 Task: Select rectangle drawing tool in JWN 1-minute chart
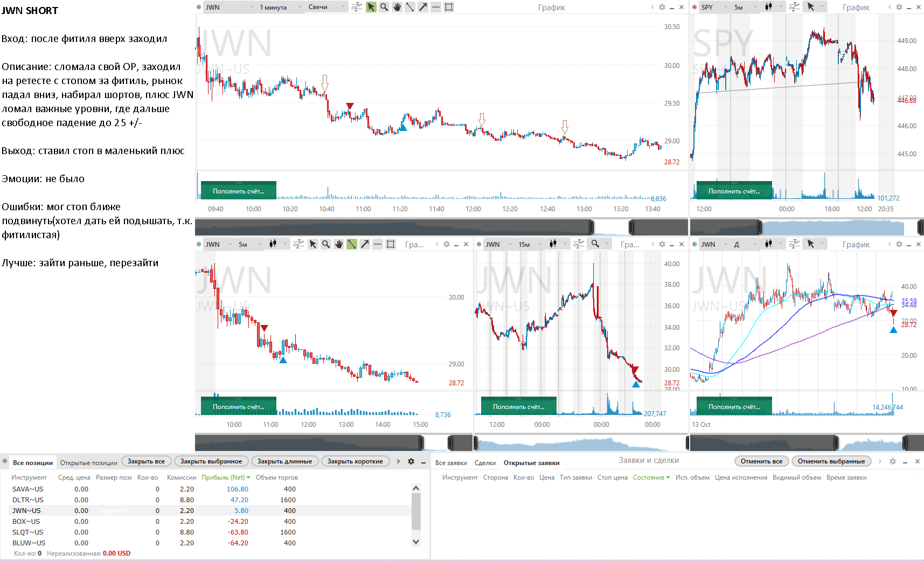click(449, 7)
